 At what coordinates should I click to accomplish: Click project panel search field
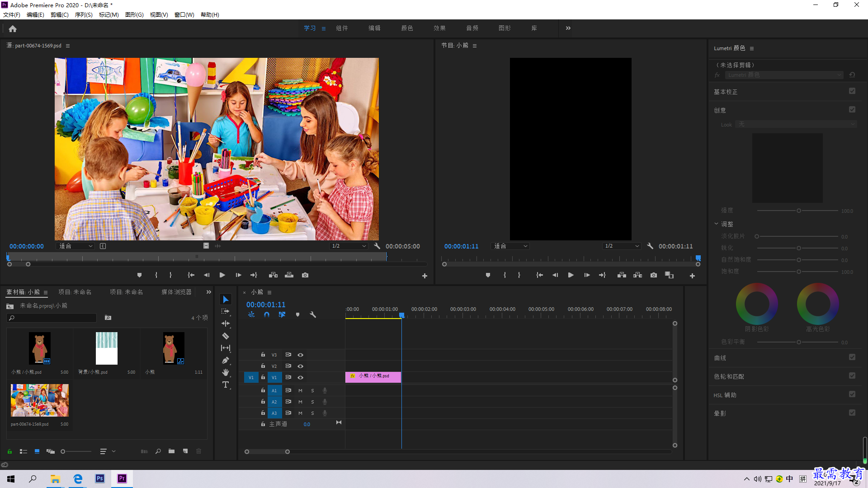click(52, 318)
